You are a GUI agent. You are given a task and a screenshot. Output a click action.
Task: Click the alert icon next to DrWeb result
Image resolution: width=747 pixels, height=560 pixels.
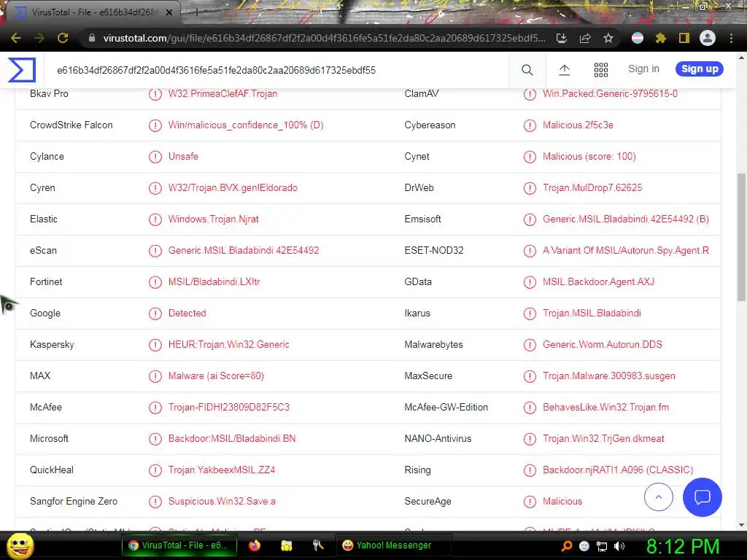(530, 188)
